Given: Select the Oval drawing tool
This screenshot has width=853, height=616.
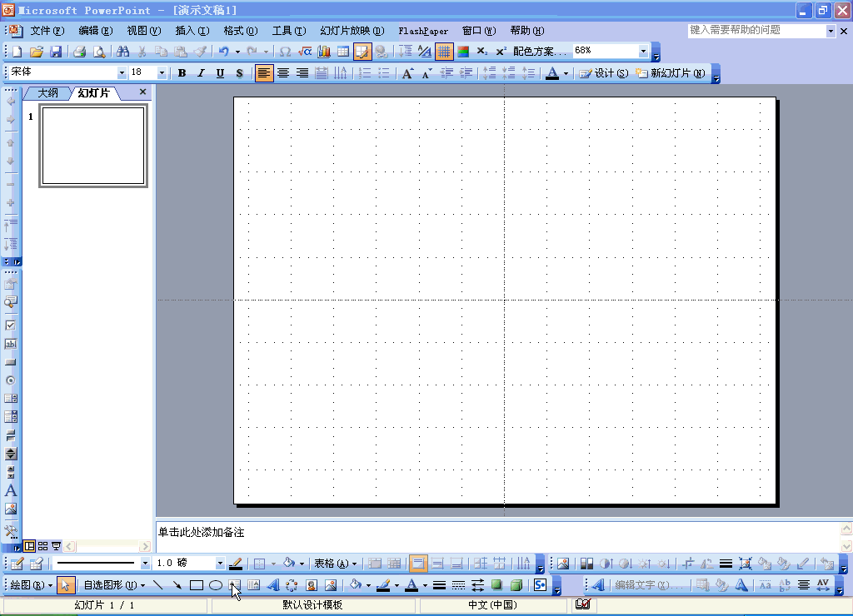Looking at the screenshot, I should coord(216,585).
